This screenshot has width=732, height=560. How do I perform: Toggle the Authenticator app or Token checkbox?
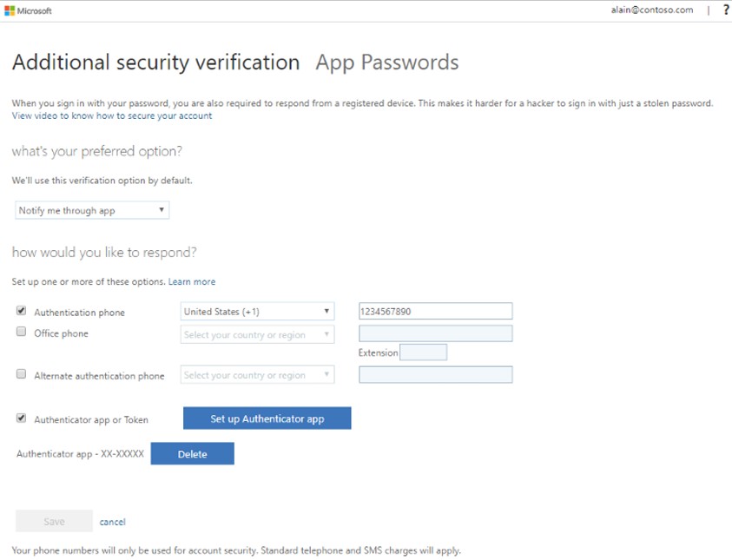pos(22,418)
